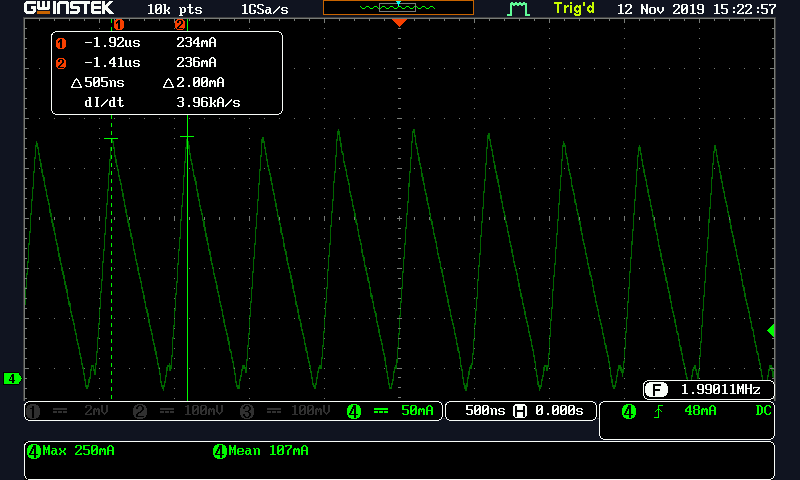The image size is (800, 480).
Task: Click channel 4 ground level marker
Action: pos(12,378)
